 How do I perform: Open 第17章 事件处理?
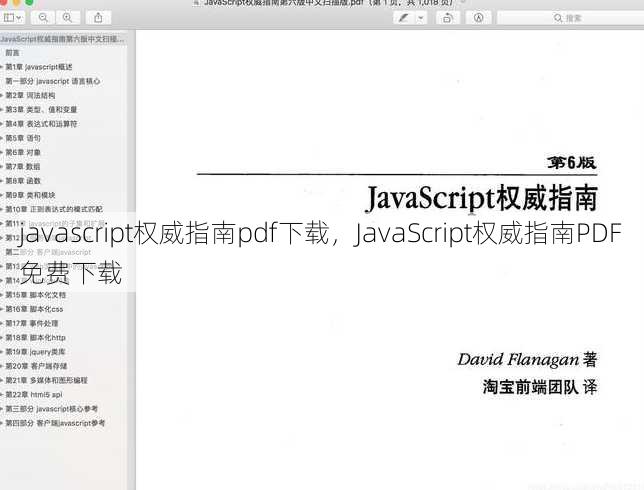pyautogui.click(x=32, y=323)
